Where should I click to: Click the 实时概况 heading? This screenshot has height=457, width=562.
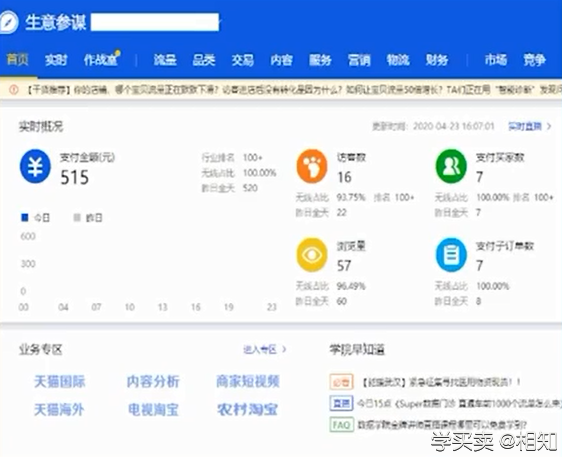41,127
